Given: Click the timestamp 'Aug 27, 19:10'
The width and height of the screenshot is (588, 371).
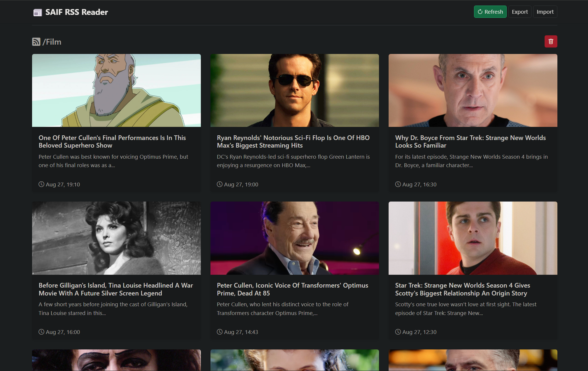Looking at the screenshot, I should [x=63, y=184].
